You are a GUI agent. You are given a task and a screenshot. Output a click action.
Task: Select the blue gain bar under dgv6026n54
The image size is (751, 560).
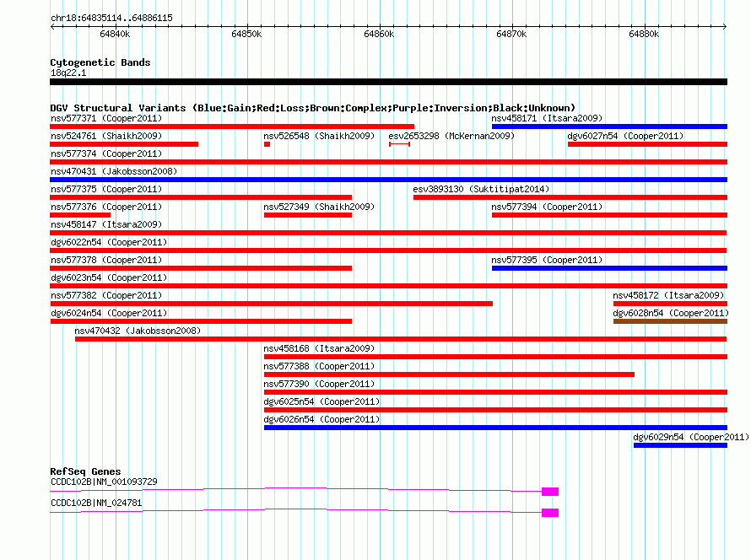pyautogui.click(x=495, y=428)
